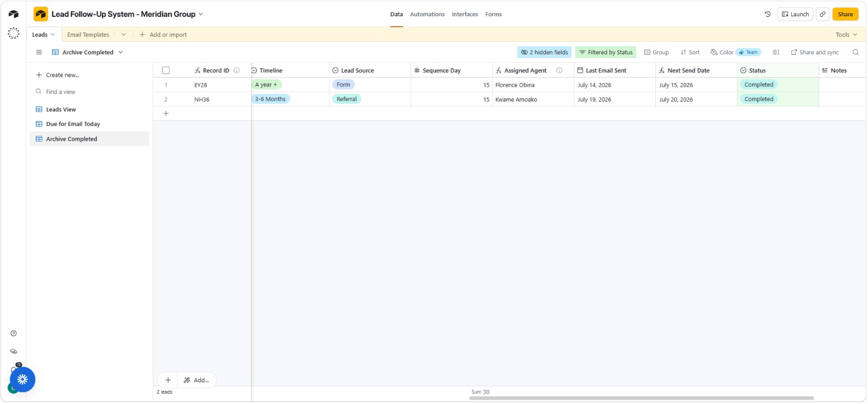Add a blank row with plus under row 2

[x=166, y=113]
